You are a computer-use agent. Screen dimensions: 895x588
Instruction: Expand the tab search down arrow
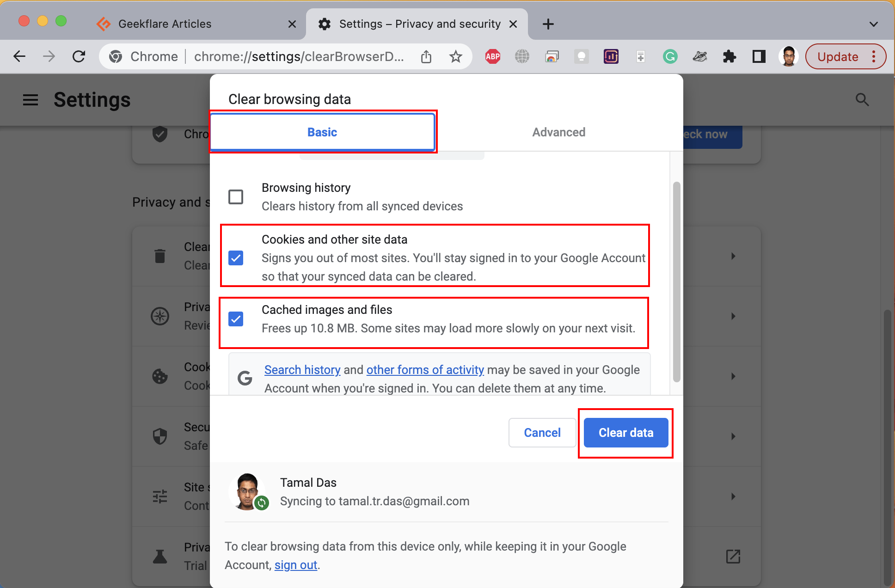click(873, 24)
